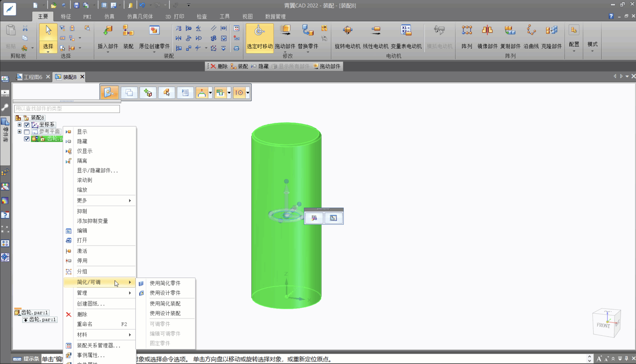Viewport: 636px width, 364px height.
Task: Click 拖动部件 in the command bar
Action: click(327, 66)
